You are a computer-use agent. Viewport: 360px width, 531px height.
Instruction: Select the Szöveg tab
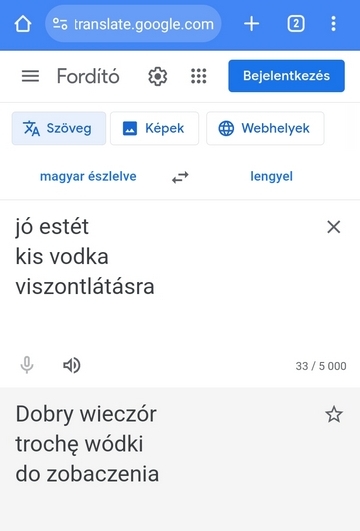[59, 128]
